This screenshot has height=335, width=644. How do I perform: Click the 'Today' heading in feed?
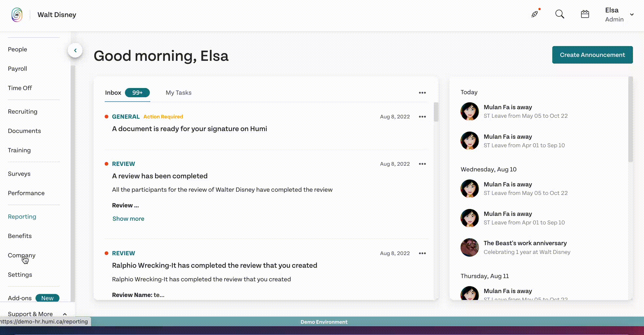pos(469,92)
